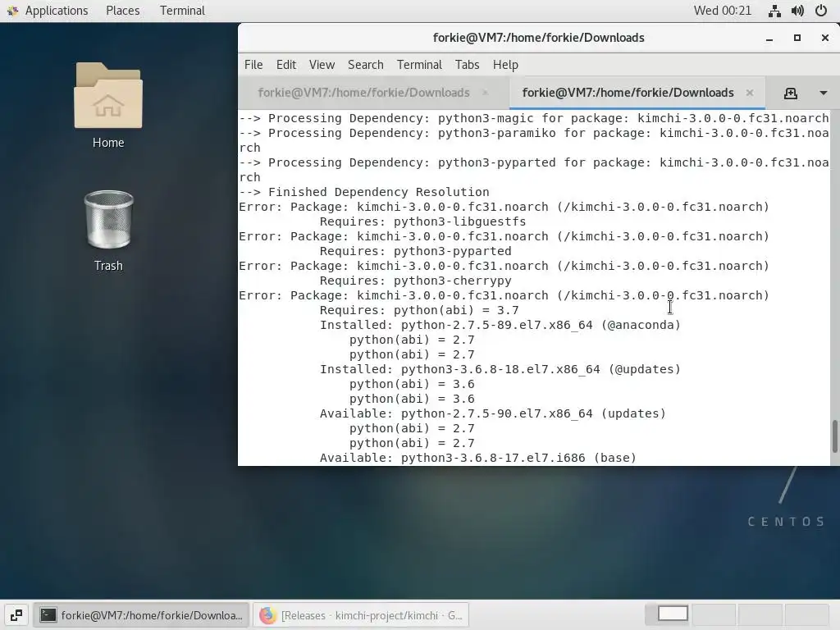The image size is (840, 630).
Task: Click 'Requires: python3-cherrypy' line
Action: click(x=415, y=281)
